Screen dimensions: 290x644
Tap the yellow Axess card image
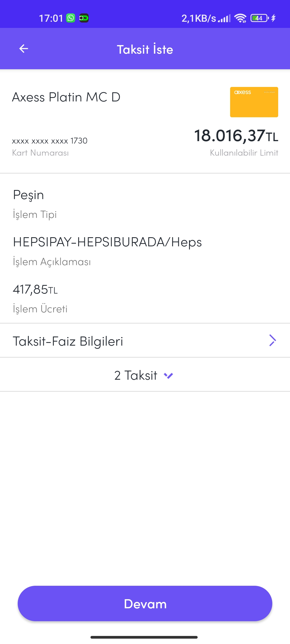click(x=254, y=102)
